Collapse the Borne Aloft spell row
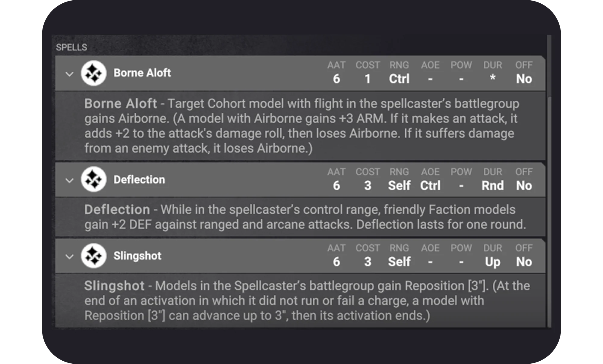 [x=69, y=74]
